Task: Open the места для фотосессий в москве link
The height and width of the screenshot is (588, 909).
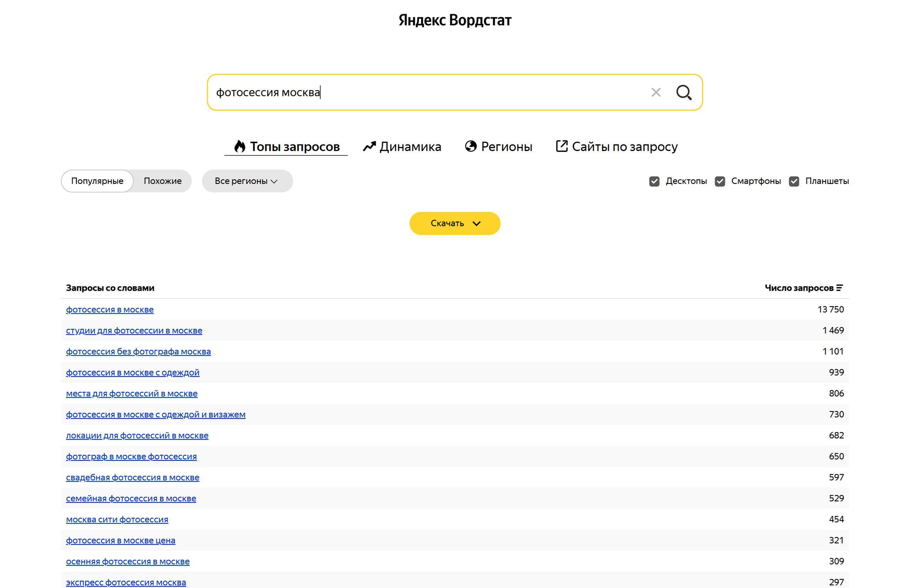Action: tap(132, 394)
